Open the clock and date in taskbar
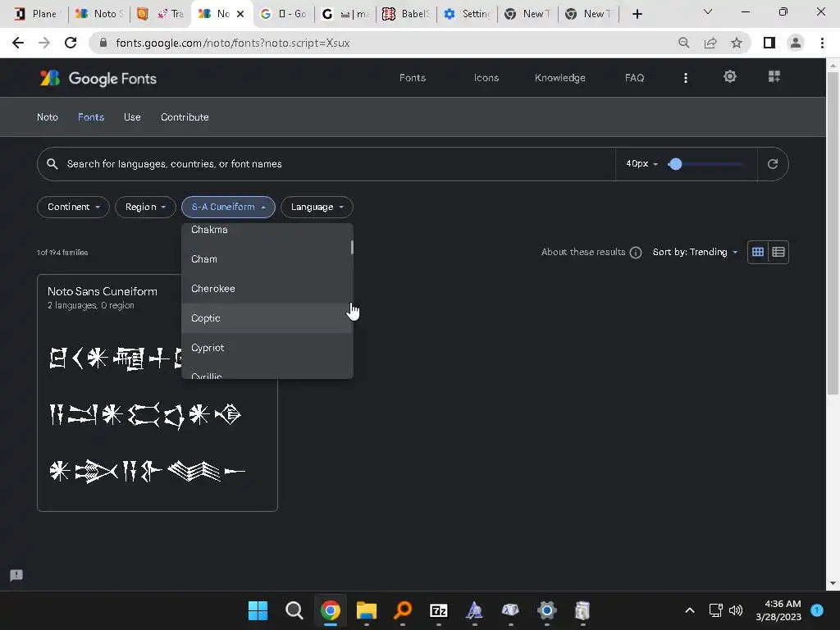Viewport: 840px width, 630px height. click(778, 610)
